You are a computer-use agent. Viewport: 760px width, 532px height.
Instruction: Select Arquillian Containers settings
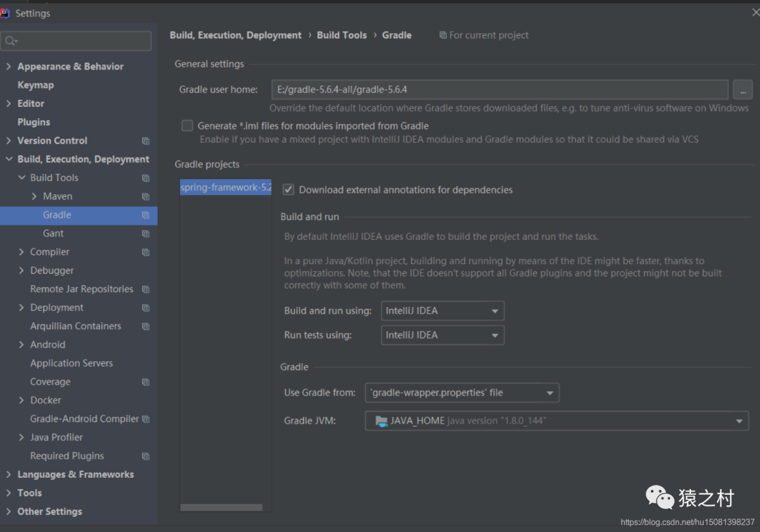pos(75,326)
